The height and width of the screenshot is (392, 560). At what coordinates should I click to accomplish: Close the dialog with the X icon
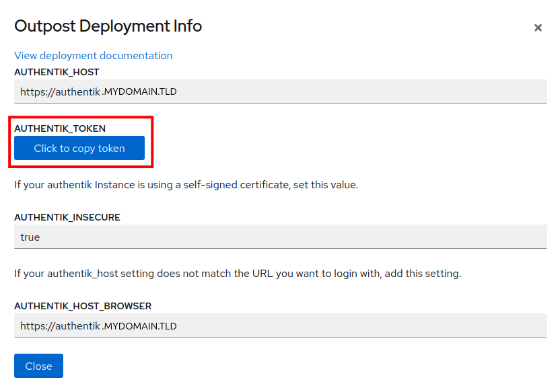[538, 28]
